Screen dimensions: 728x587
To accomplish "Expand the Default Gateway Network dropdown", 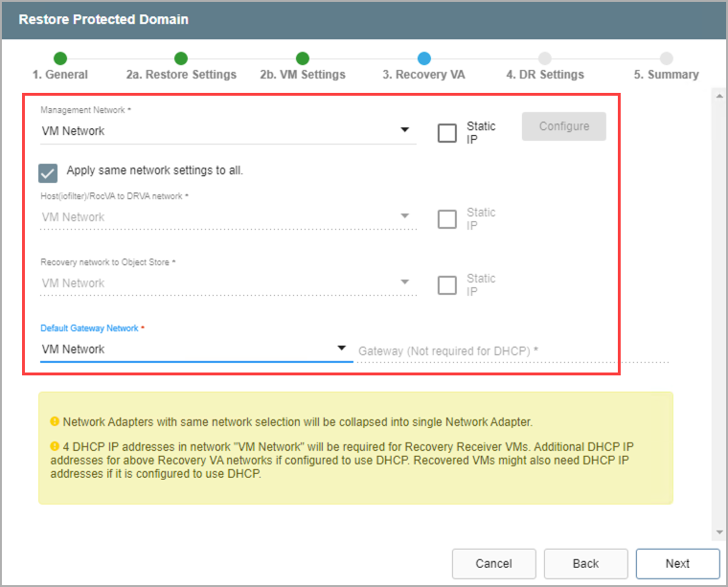I will click(x=194, y=350).
